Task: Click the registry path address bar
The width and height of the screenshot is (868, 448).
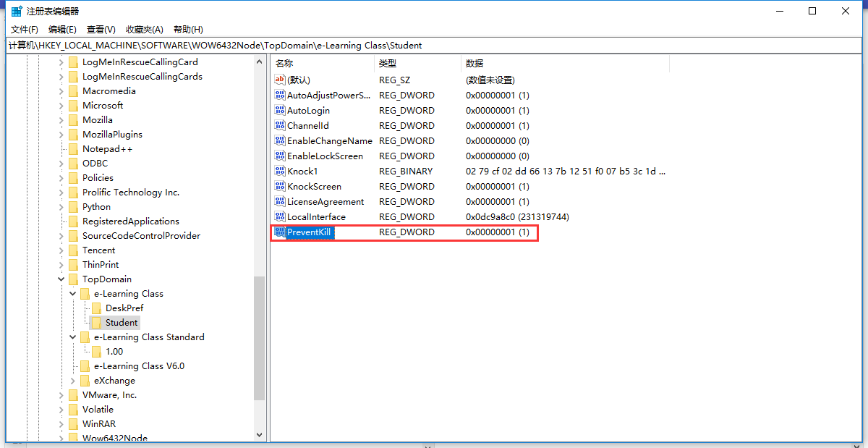Action: coord(434,46)
